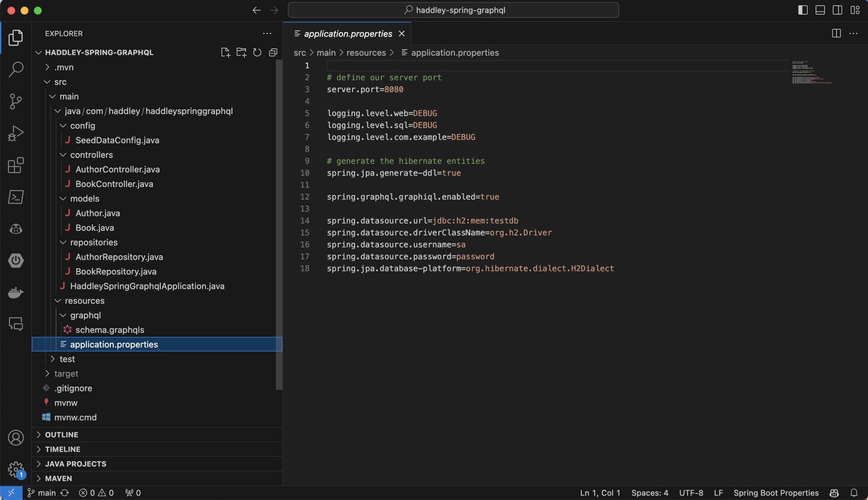
Task: Toggle the bottom panel
Action: click(x=820, y=10)
